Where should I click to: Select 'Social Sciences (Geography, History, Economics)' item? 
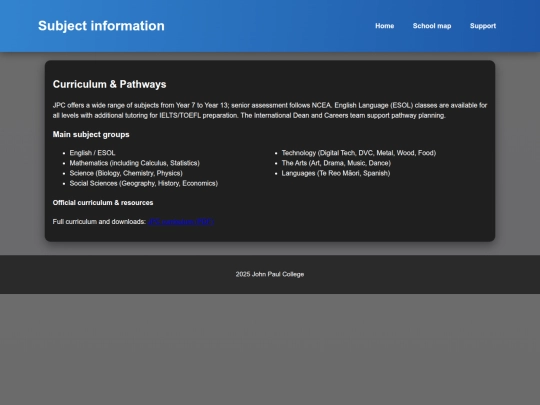[x=144, y=183]
